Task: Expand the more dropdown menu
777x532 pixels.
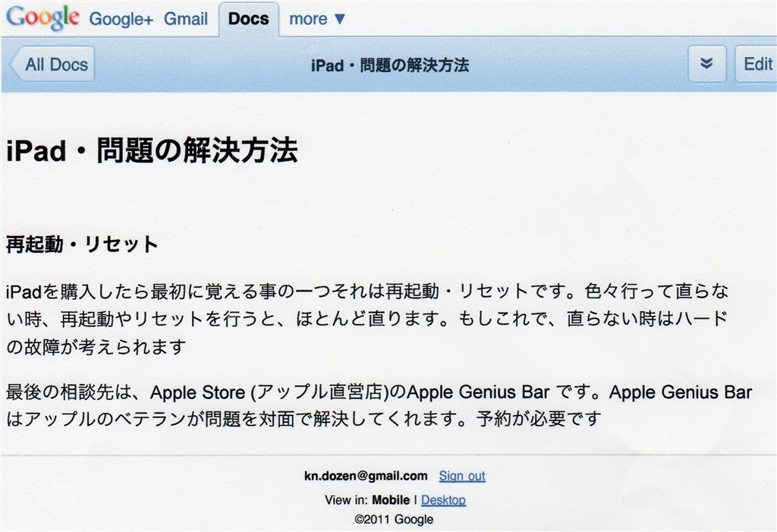Action: 317,19
